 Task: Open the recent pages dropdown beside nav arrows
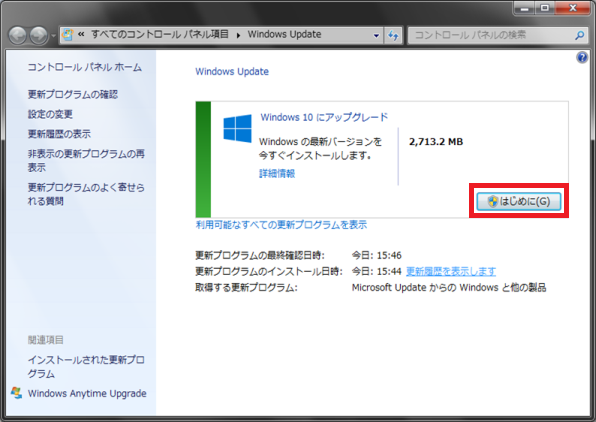[53, 36]
